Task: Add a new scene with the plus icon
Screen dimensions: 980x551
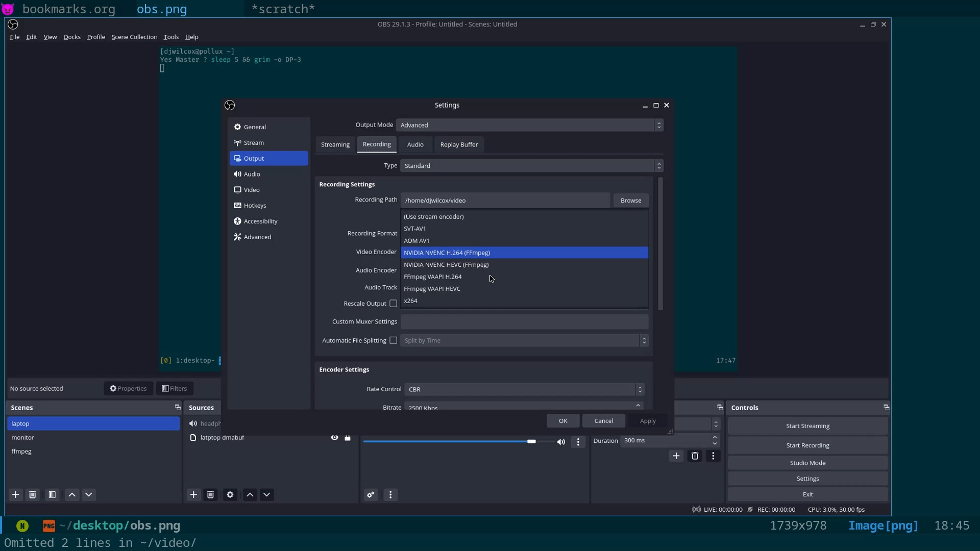Action: (15, 494)
